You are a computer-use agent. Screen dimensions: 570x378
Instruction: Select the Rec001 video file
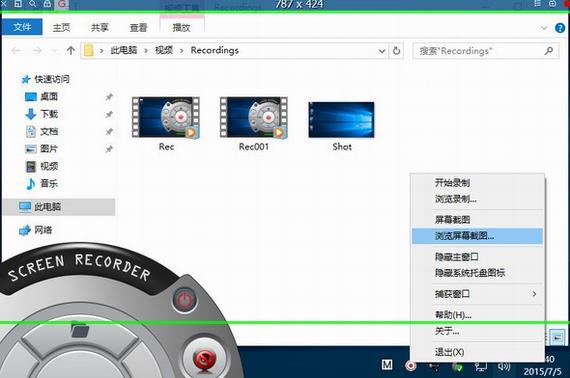254,124
